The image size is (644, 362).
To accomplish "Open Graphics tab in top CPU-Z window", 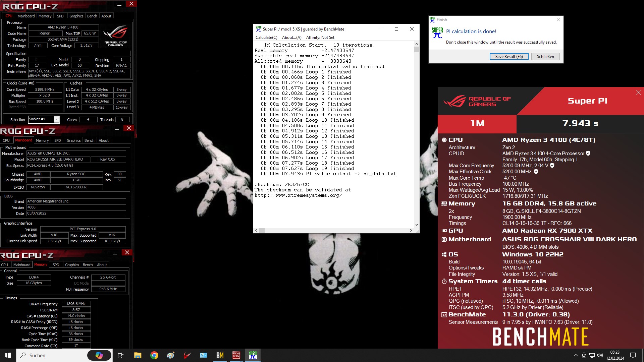I will point(76,16).
